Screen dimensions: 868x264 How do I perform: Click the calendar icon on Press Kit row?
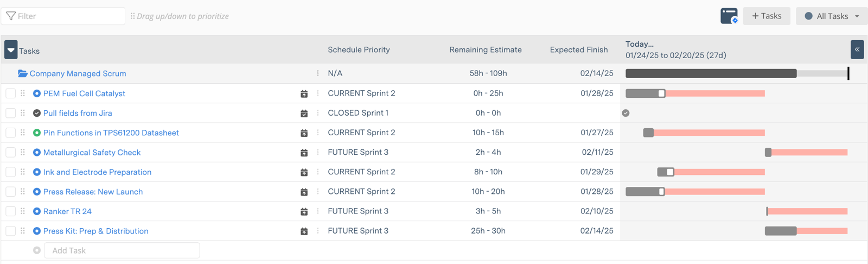pyautogui.click(x=304, y=231)
